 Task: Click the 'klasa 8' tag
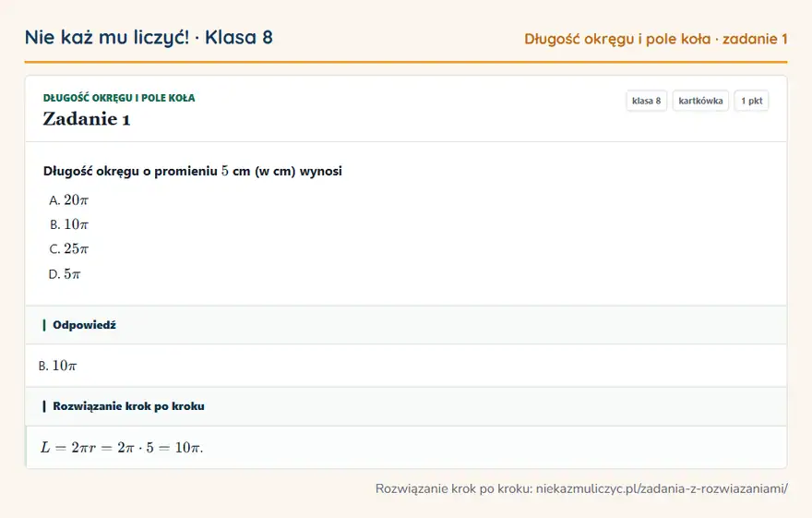[646, 101]
